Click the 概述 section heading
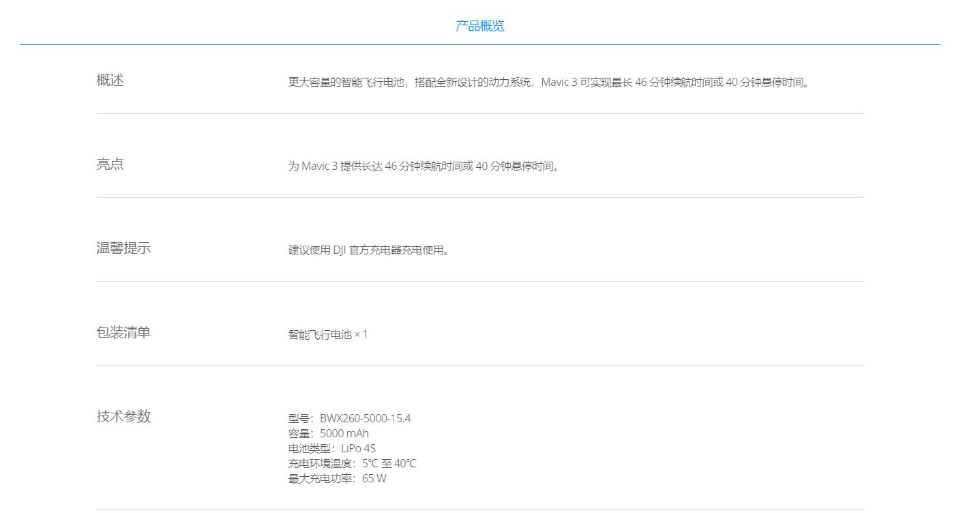The width and height of the screenshot is (980, 513). 109,80
